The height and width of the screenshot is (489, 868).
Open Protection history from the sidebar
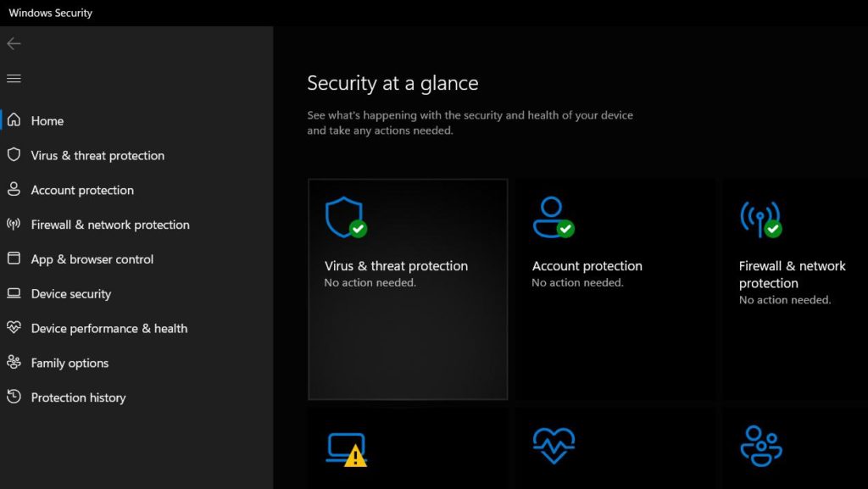point(78,397)
